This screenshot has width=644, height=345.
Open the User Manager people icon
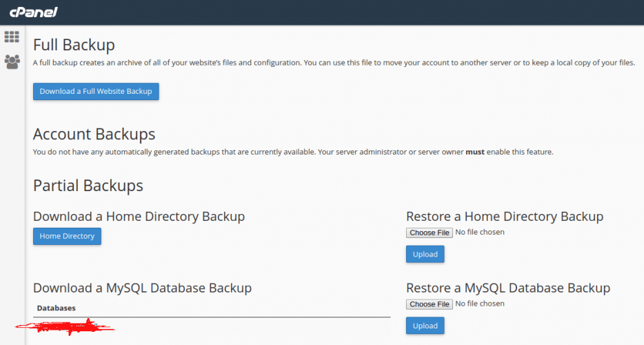pos(12,61)
